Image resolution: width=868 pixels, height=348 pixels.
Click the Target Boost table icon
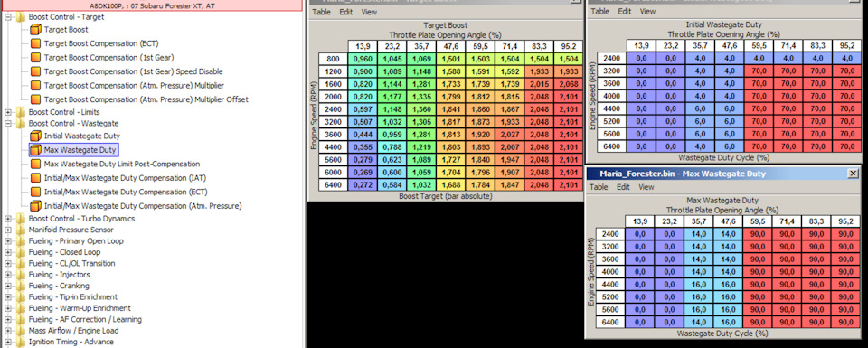coord(35,29)
